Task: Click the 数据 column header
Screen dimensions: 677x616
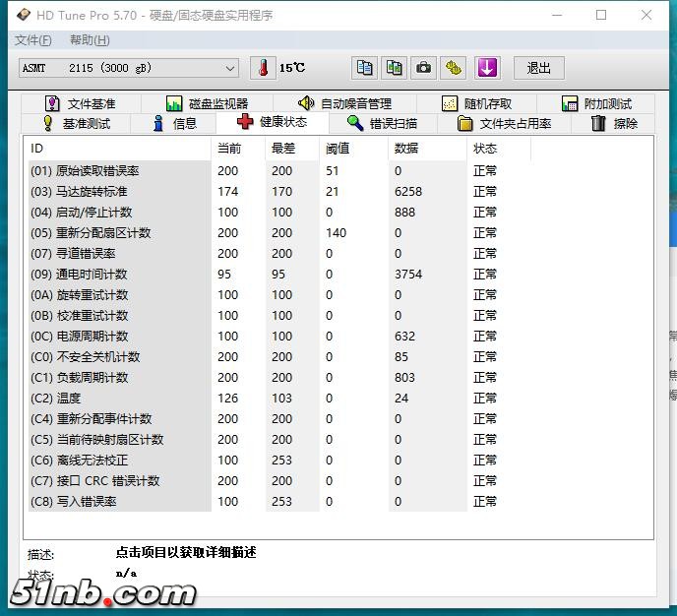Action: click(x=427, y=149)
